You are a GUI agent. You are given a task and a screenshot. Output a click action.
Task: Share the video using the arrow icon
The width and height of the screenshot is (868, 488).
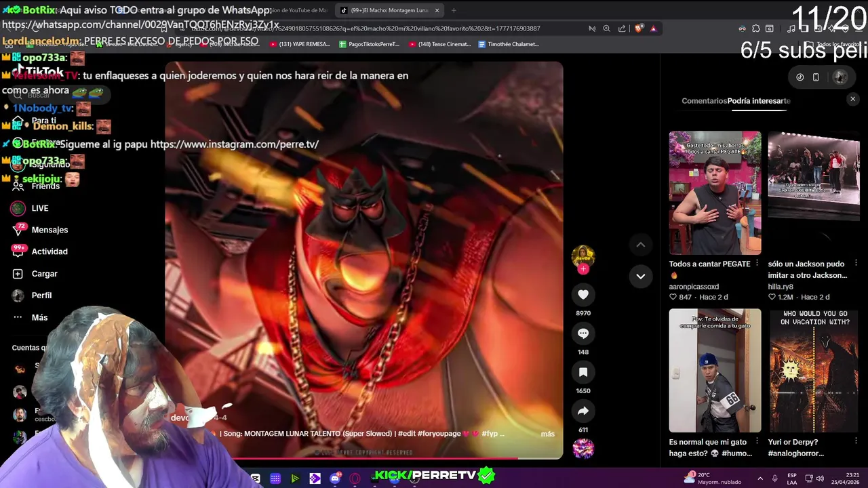(583, 411)
